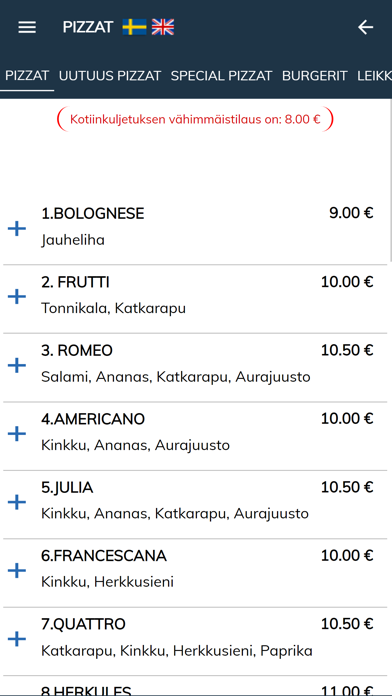Image resolution: width=392 pixels, height=696 pixels.
Task: Open the BURGERIT tab
Action: point(314,75)
